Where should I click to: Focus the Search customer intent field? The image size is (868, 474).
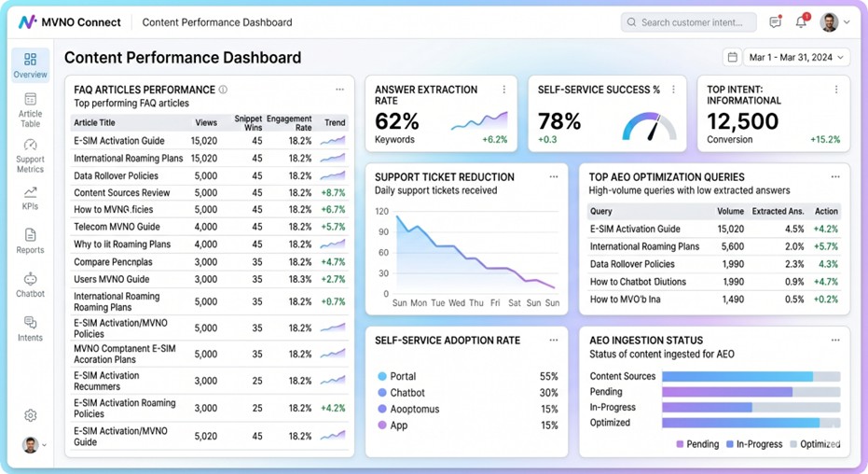(x=689, y=22)
